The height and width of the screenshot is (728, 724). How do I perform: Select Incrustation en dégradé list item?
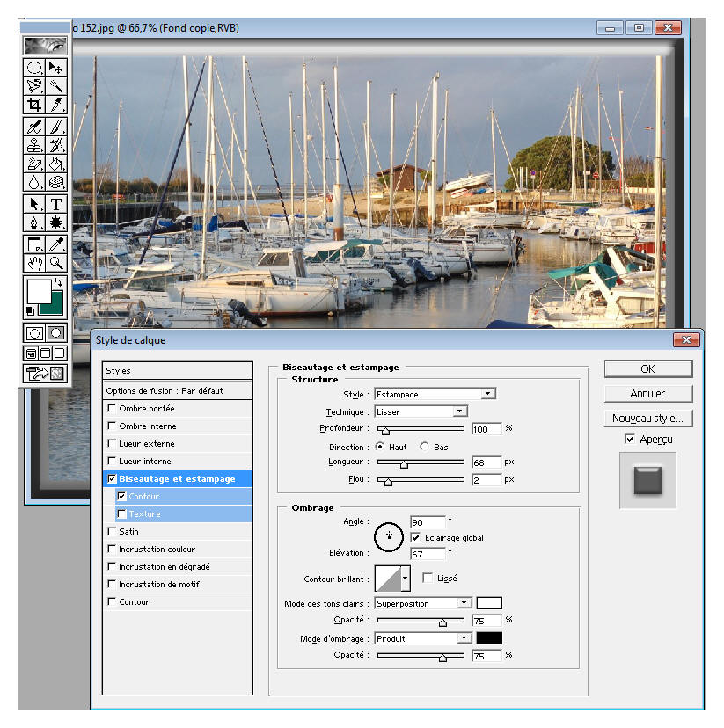click(x=178, y=566)
